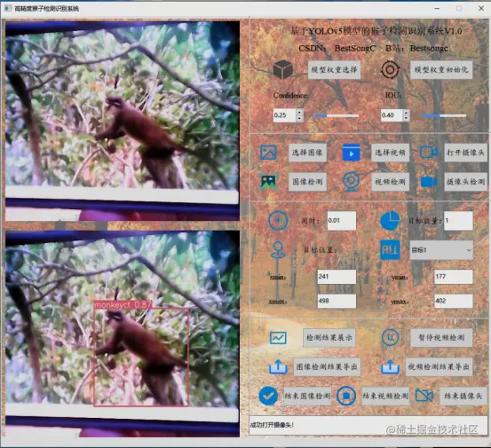Click the blue play icon beside 选择视频

pyautogui.click(x=352, y=153)
